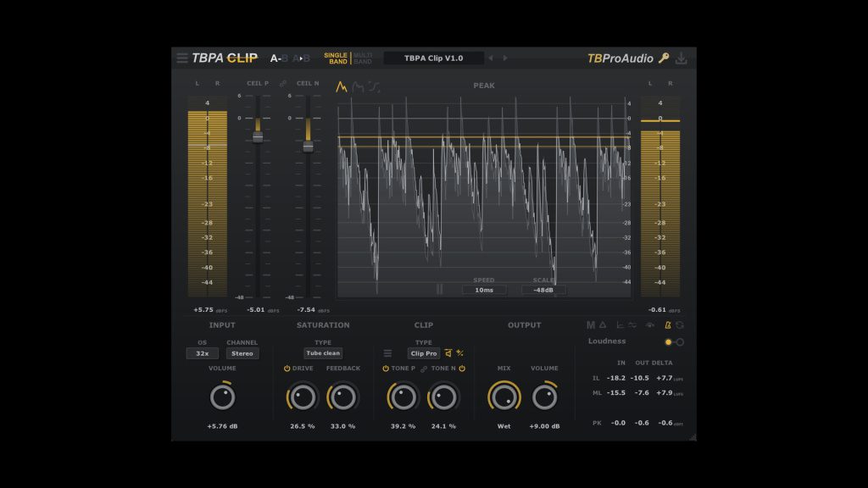This screenshot has height=488, width=868.
Task: Open the SCALE dropdown showing -48dB
Action: [545, 291]
